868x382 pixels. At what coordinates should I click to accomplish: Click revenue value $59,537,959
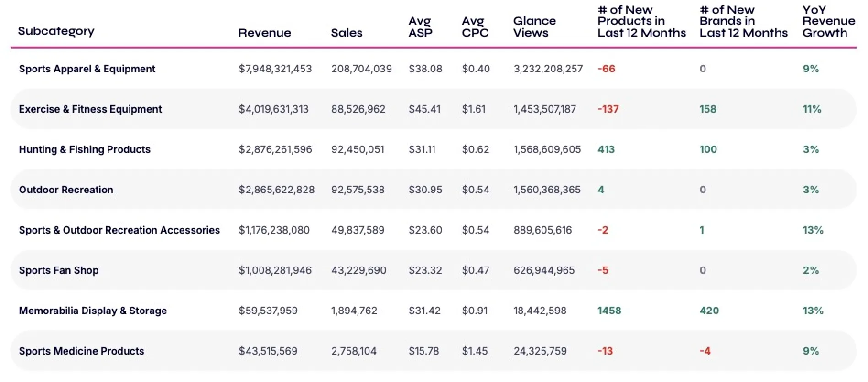[268, 311]
